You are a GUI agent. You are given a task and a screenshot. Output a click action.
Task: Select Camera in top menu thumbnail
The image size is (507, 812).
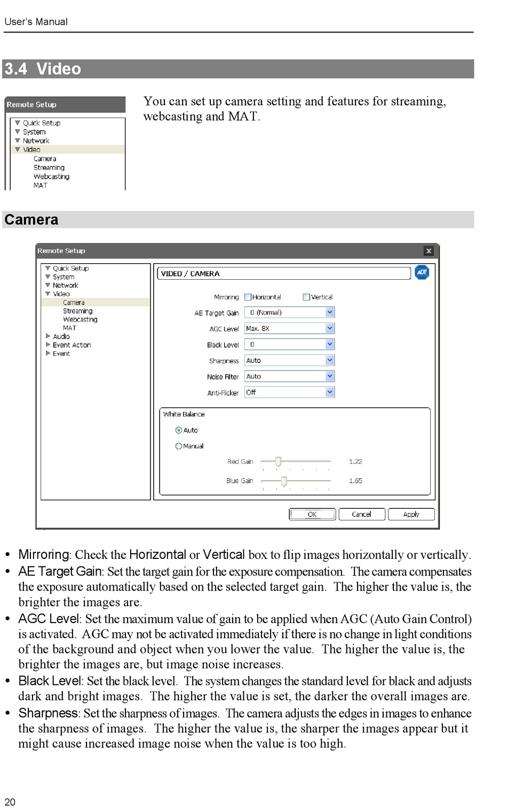pyautogui.click(x=45, y=159)
